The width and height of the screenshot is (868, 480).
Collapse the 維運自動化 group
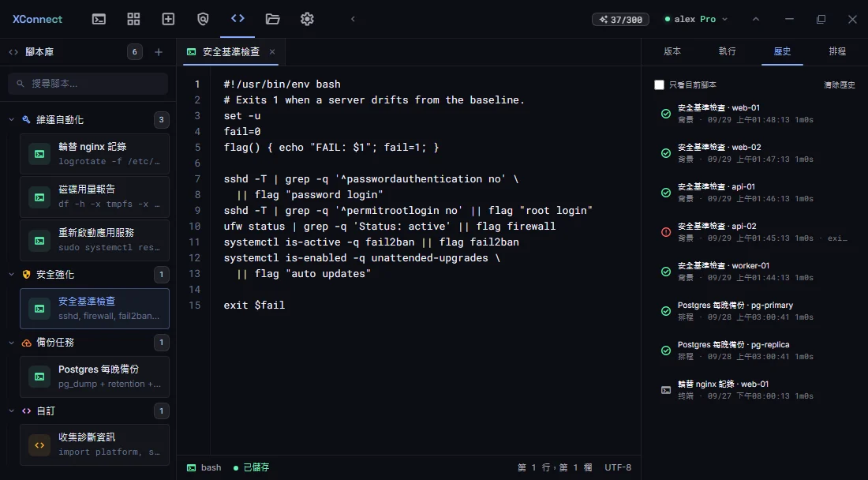click(x=12, y=119)
